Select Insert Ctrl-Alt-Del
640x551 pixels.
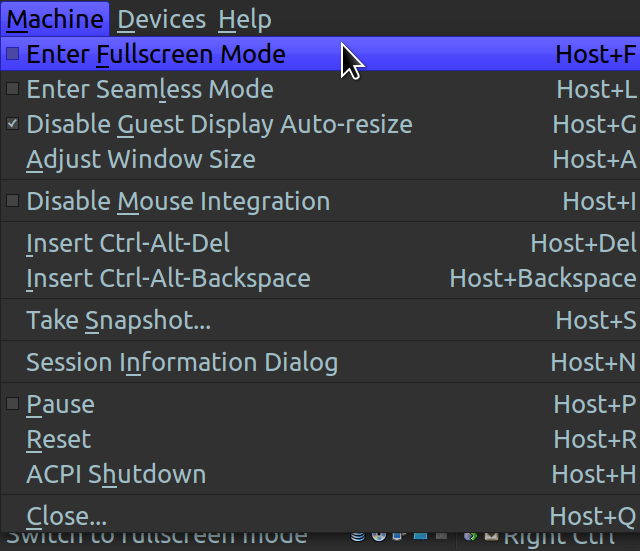coord(320,243)
